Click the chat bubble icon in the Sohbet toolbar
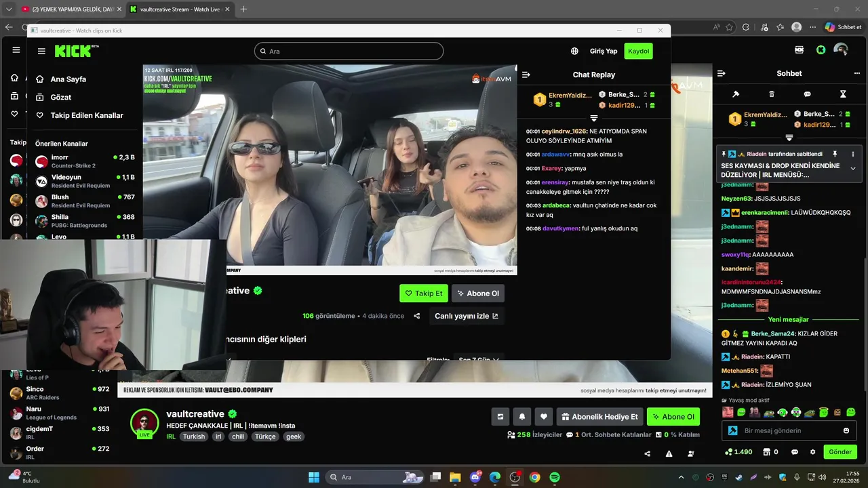 coord(807,94)
